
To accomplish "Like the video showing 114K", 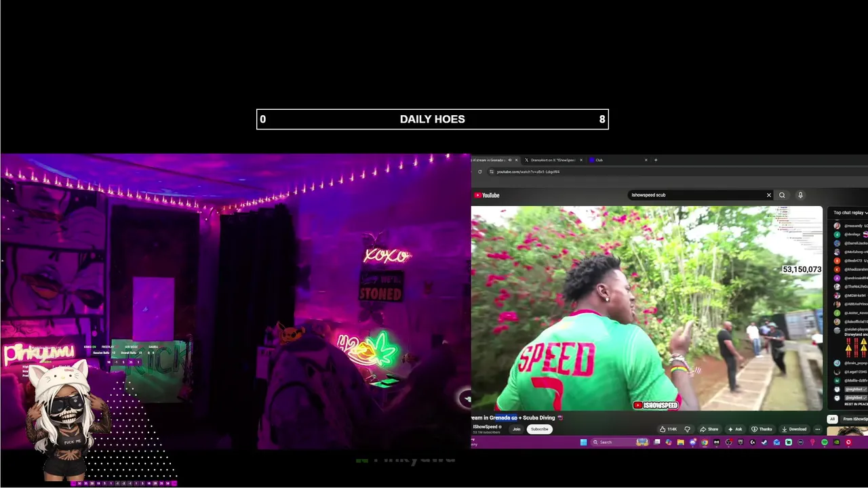I will pos(669,429).
